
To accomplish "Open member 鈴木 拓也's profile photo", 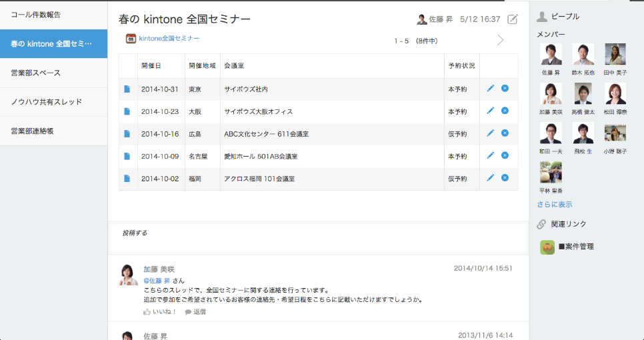I will click(x=583, y=54).
